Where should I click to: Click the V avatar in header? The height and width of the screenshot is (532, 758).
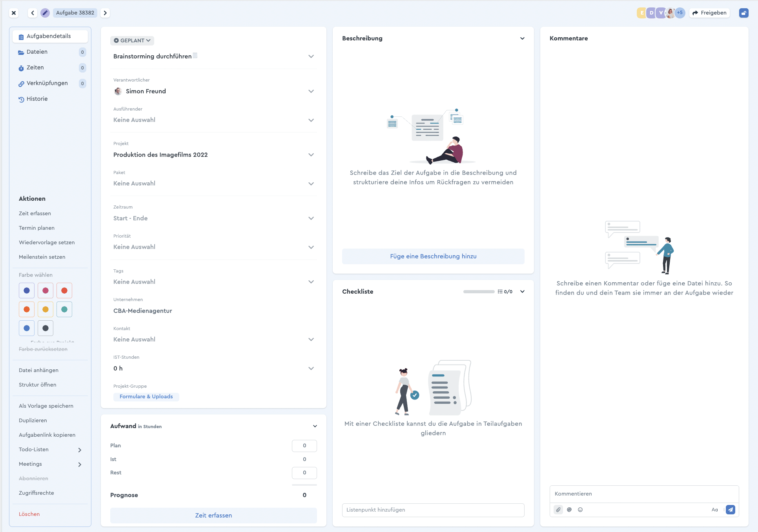(661, 13)
